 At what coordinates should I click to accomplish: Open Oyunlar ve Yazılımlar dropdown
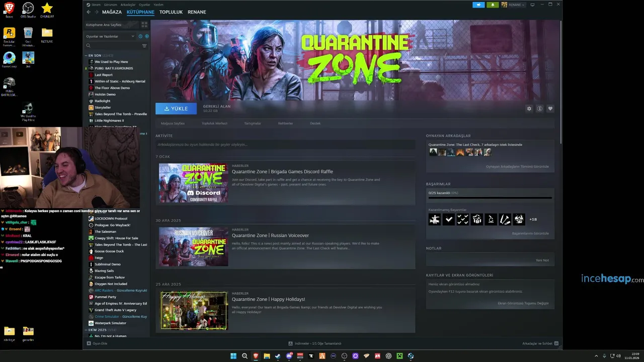pos(110,36)
